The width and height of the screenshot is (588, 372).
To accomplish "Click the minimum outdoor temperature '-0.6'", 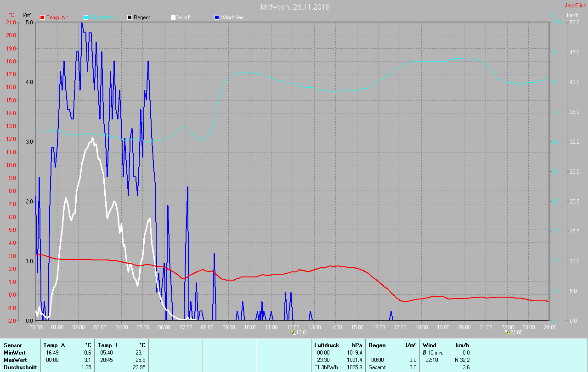I will (86, 353).
